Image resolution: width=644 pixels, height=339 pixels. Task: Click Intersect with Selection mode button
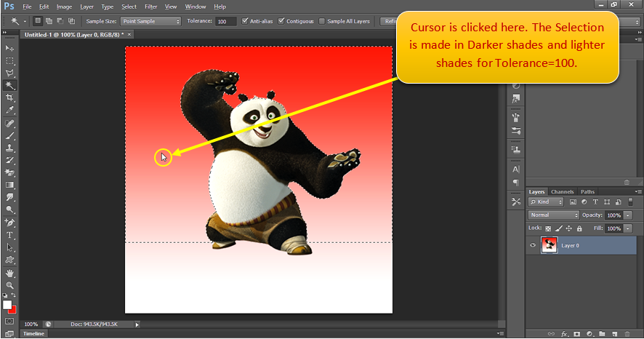click(x=71, y=21)
